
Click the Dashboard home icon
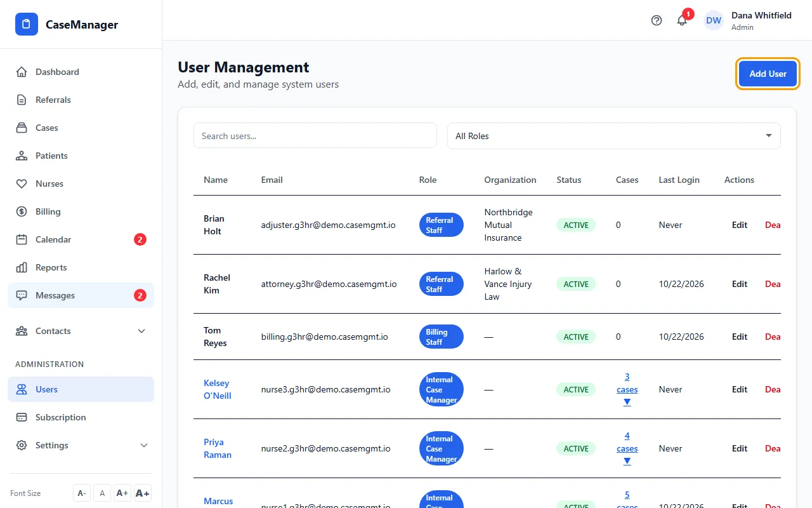22,72
